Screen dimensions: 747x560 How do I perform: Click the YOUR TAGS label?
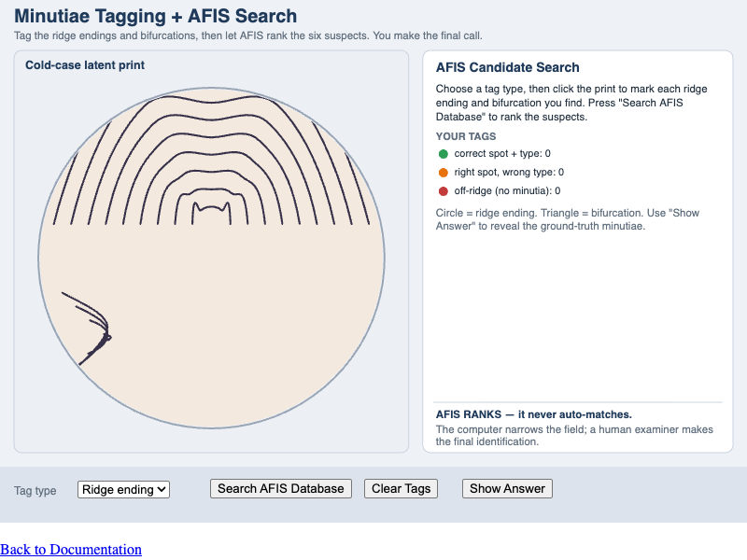[x=465, y=136]
